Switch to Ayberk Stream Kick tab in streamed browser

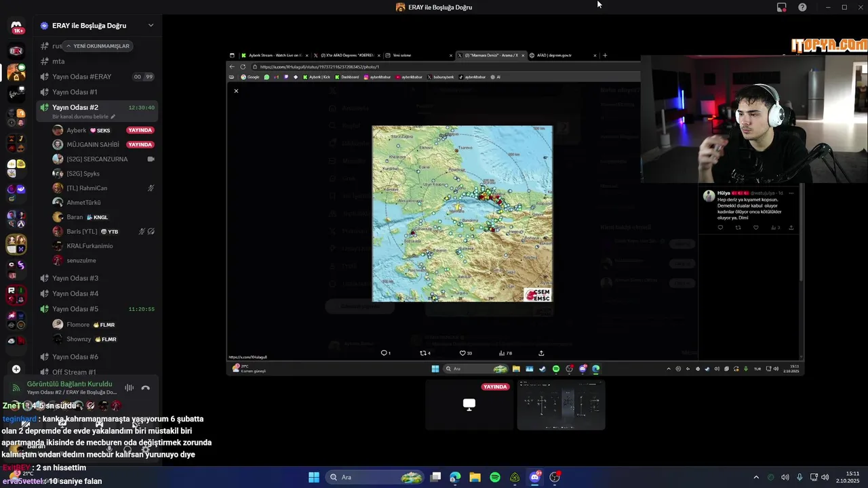274,56
